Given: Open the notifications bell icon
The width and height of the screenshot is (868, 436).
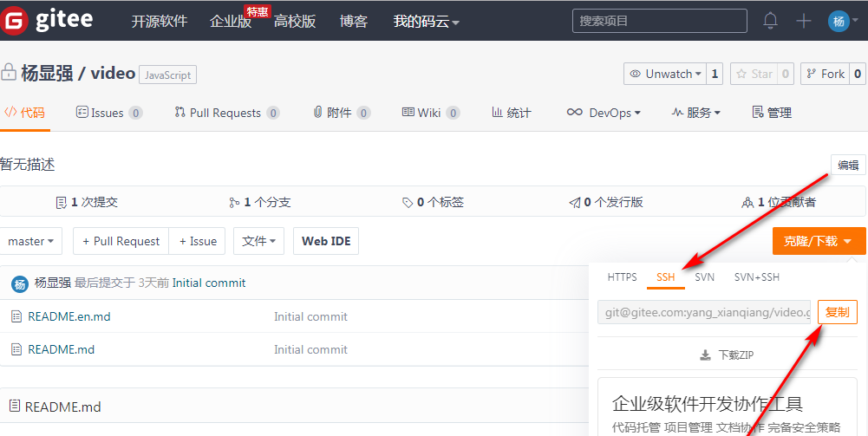Looking at the screenshot, I should 770,21.
